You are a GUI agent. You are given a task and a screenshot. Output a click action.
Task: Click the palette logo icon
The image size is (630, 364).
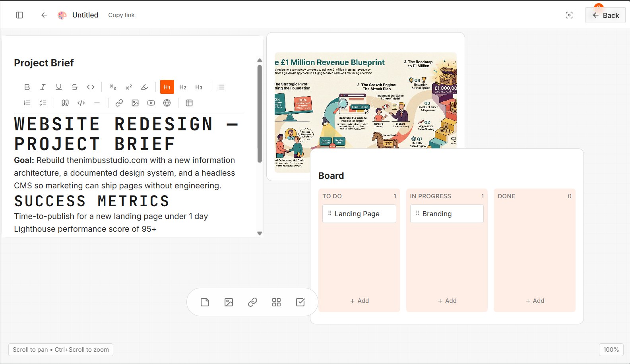tap(62, 15)
